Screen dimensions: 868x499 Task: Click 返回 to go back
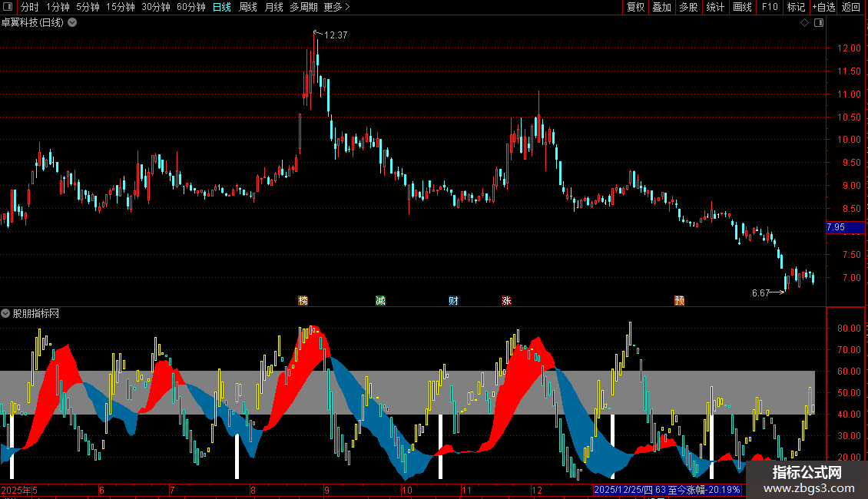851,7
